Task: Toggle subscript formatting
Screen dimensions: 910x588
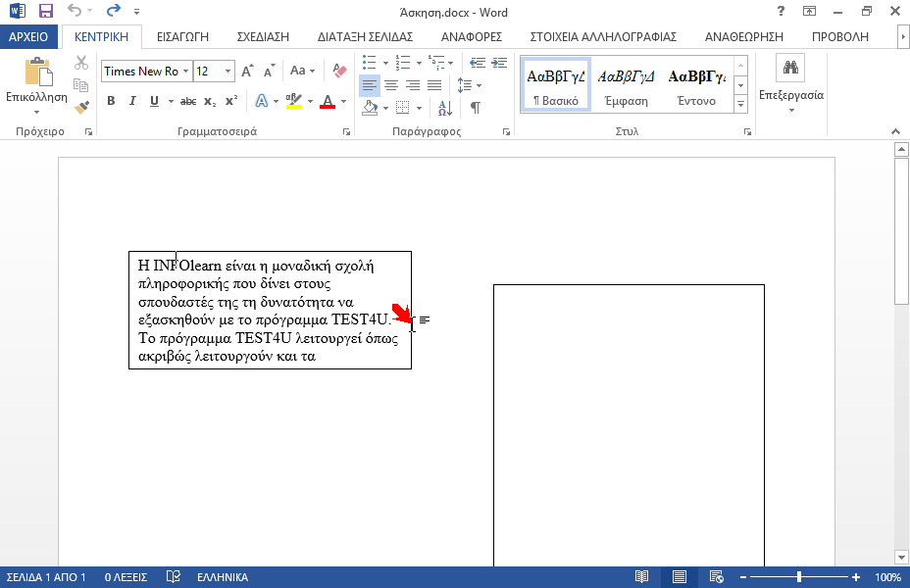Action: [x=210, y=102]
